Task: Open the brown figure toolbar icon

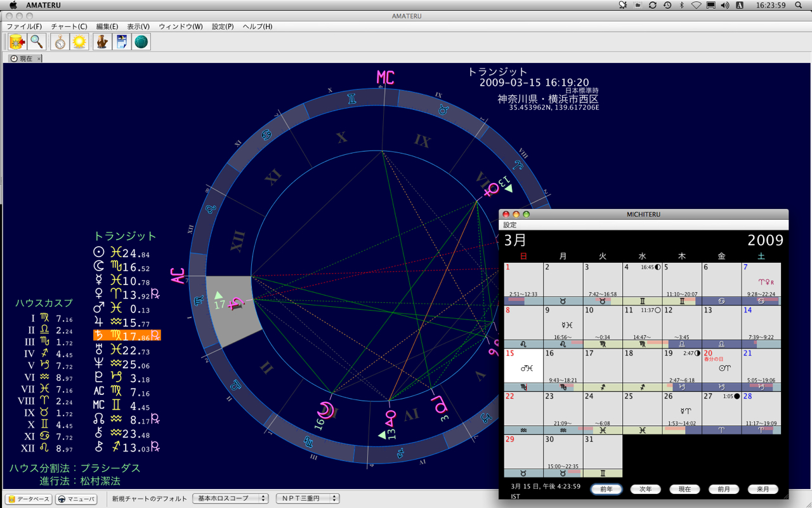Action: pos(102,42)
